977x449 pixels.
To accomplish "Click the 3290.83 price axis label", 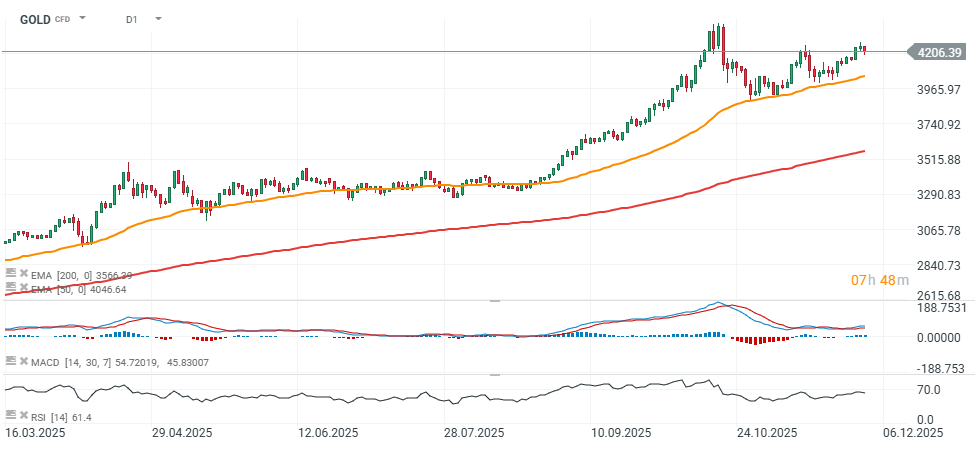I will (940, 196).
